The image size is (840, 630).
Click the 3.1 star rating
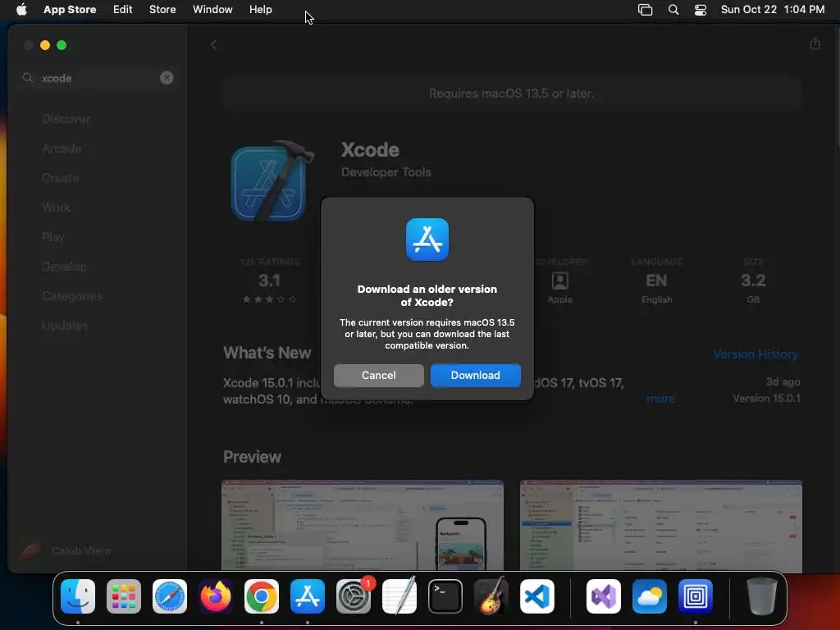(269, 281)
